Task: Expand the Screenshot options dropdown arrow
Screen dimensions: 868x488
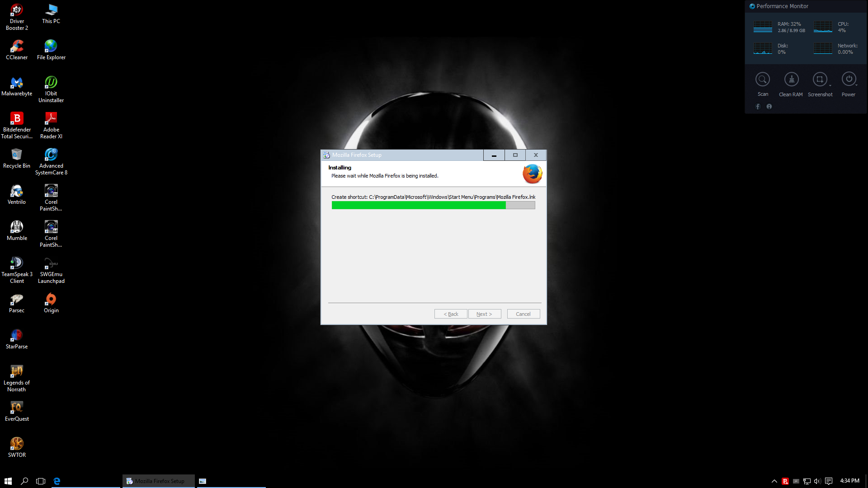Action: (830, 85)
